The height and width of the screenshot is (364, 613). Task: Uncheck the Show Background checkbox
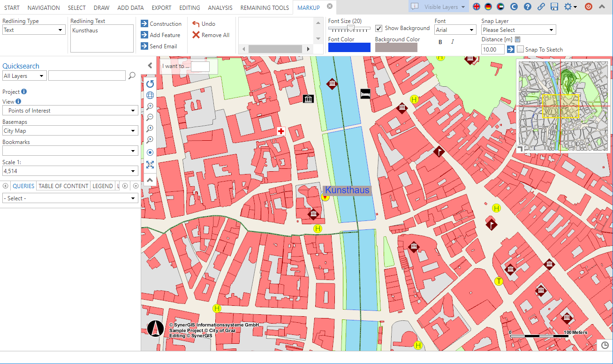379,28
